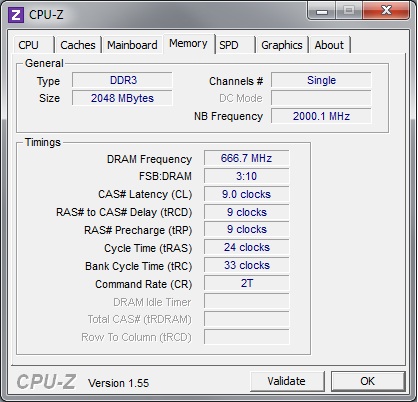Go to the SPD tab
The image size is (418, 402).
(235, 45)
